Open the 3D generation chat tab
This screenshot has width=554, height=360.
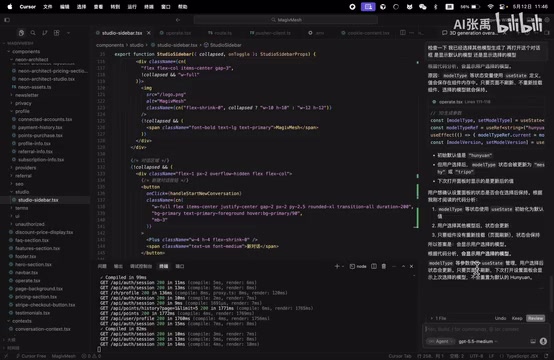pyautogui.click(x=470, y=33)
